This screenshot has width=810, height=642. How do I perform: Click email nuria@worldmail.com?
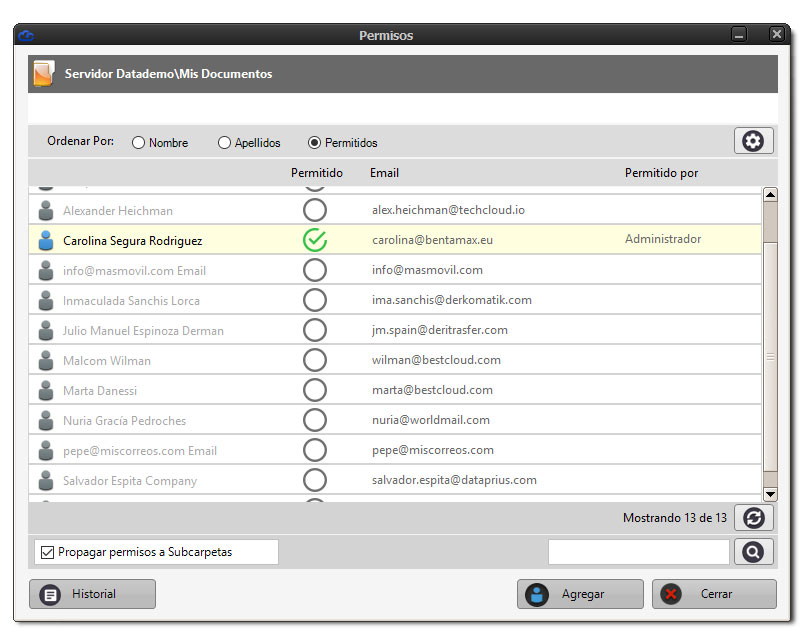point(431,420)
